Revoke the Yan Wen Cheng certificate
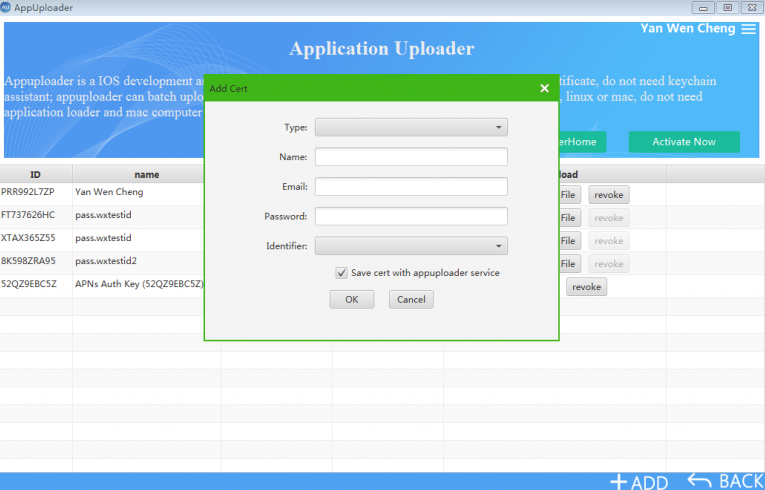Viewport: 765px width, 490px height. (609, 195)
